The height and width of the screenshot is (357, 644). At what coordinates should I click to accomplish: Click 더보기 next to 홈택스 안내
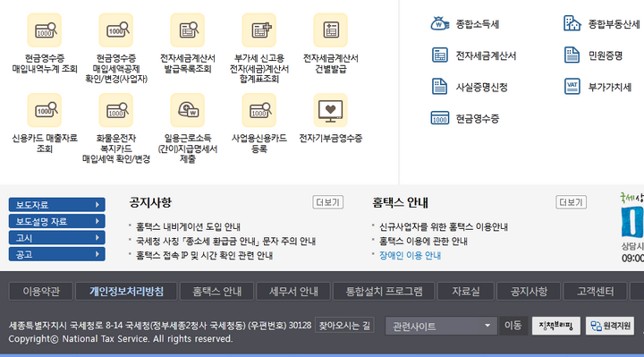571,202
